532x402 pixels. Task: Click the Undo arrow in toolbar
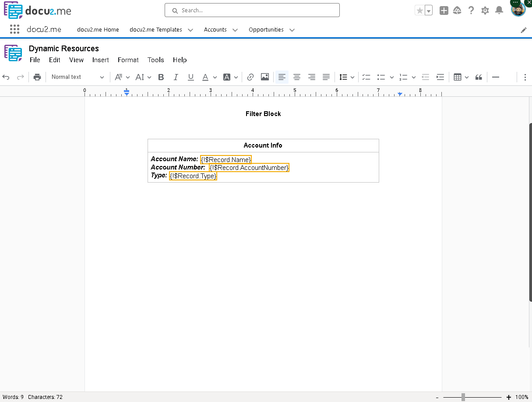click(x=6, y=77)
